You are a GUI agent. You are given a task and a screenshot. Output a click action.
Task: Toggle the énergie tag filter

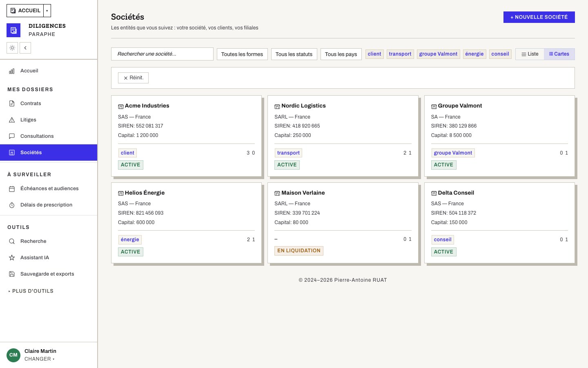[474, 54]
